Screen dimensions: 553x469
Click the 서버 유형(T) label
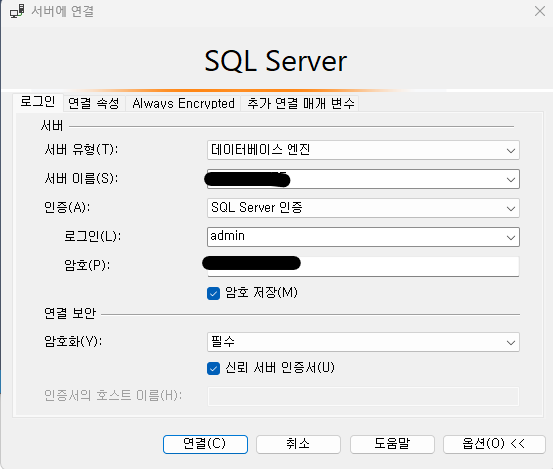coord(81,150)
